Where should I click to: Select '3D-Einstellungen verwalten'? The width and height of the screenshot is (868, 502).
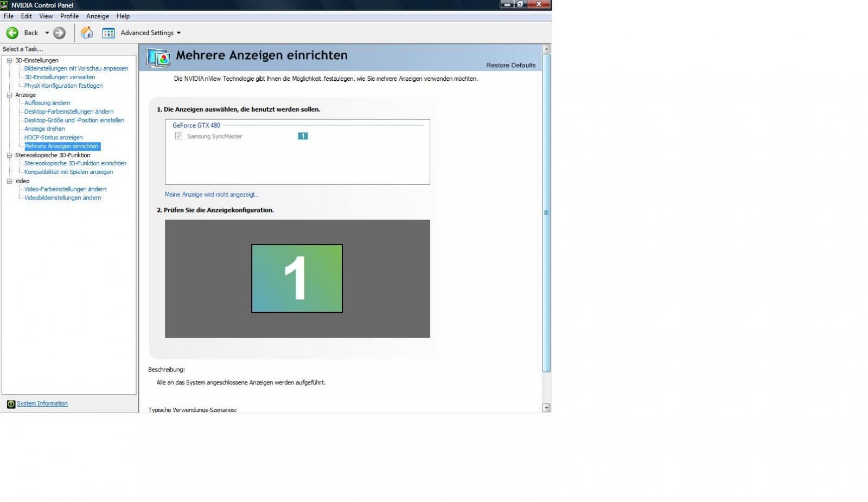60,78
